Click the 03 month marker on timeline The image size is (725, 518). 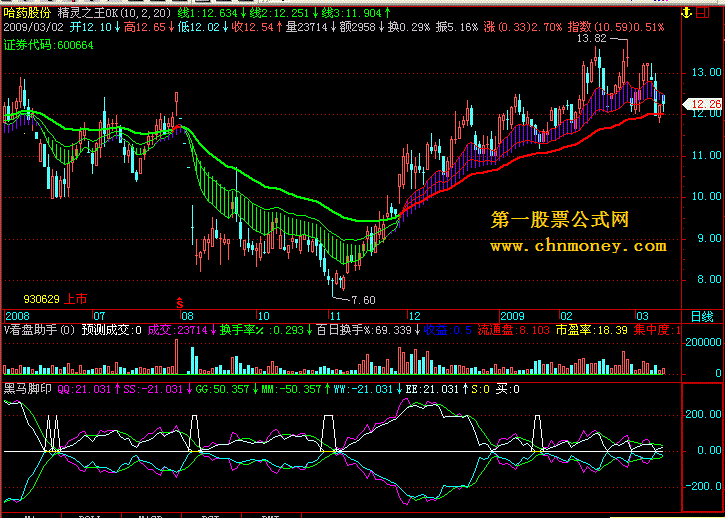pyautogui.click(x=642, y=316)
